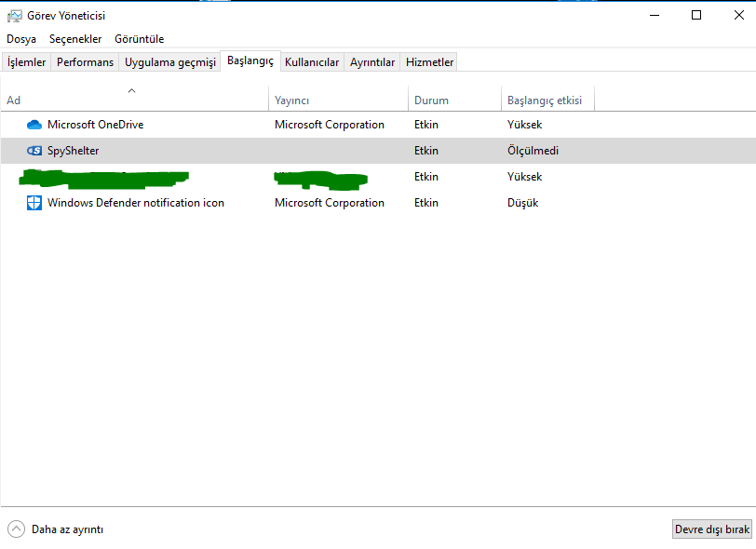Image resolution: width=756 pixels, height=549 pixels.
Task: Sort by the Yayıncı column header
Action: tap(339, 99)
